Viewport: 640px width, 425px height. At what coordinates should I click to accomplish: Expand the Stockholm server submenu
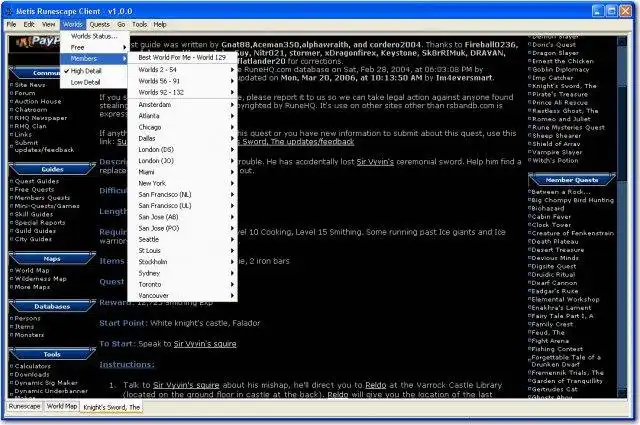[182, 262]
